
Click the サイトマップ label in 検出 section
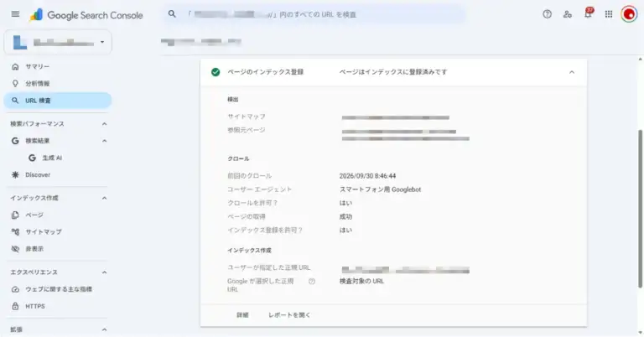tap(247, 117)
